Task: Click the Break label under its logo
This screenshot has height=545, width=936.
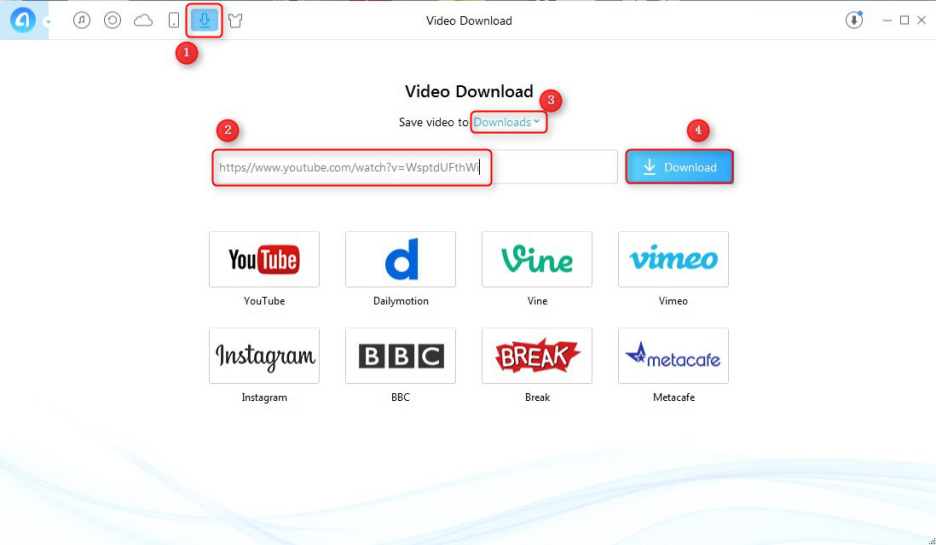Action: tap(537, 397)
